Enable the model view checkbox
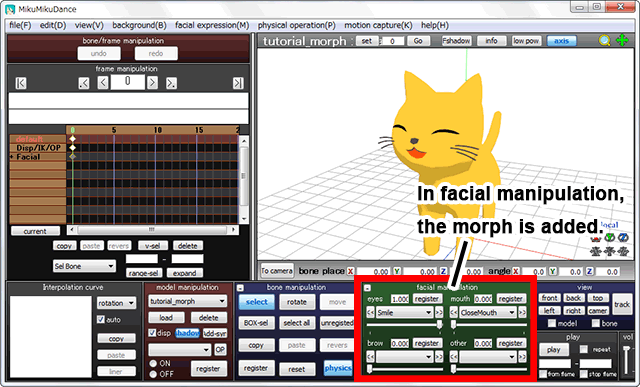 click(552, 323)
